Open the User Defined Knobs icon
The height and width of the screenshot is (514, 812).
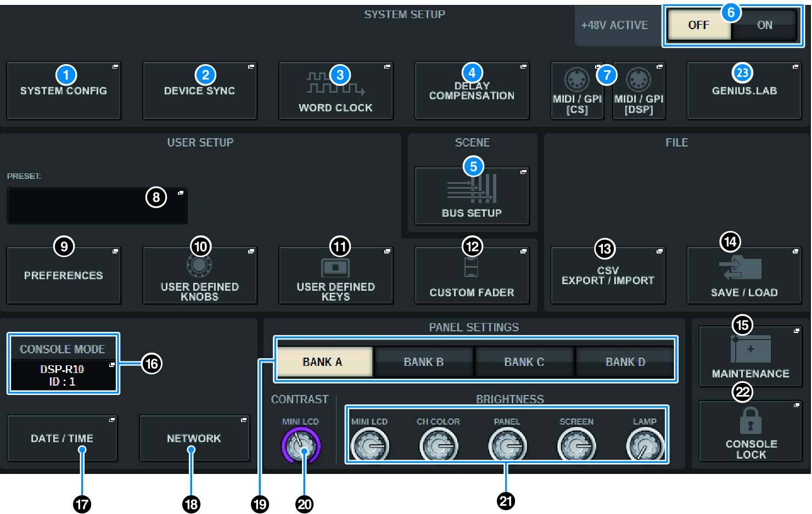199,266
